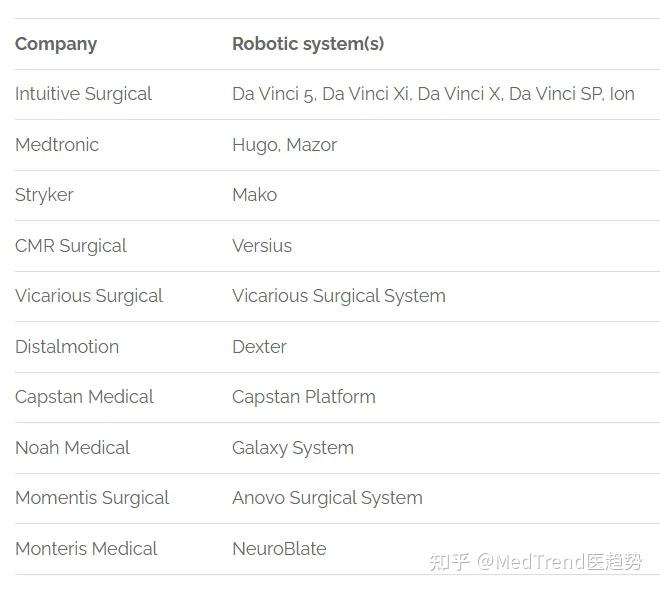
Task: Select the Medtronic company name
Action: point(57,145)
